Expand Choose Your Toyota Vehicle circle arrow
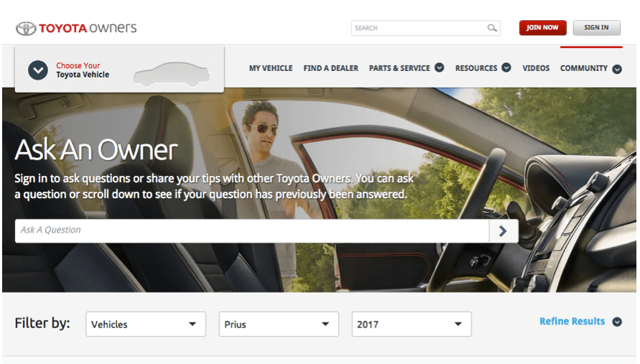The width and height of the screenshot is (640, 364). [x=37, y=70]
